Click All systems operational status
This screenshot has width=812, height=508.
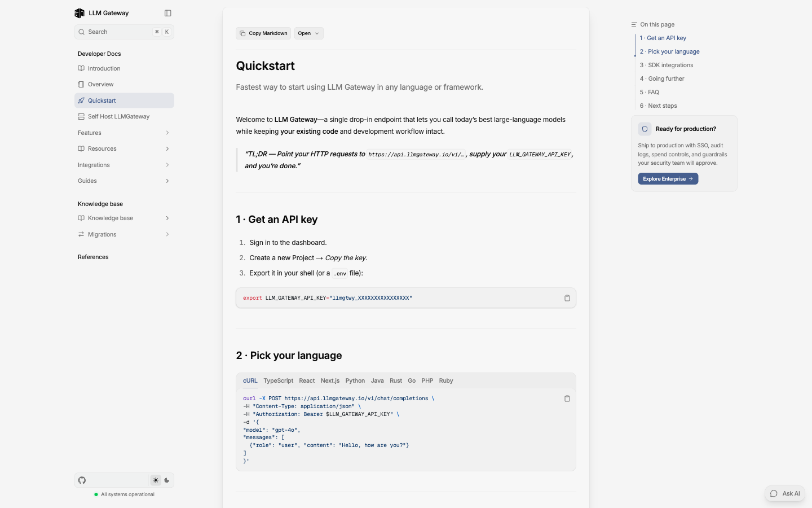point(125,494)
